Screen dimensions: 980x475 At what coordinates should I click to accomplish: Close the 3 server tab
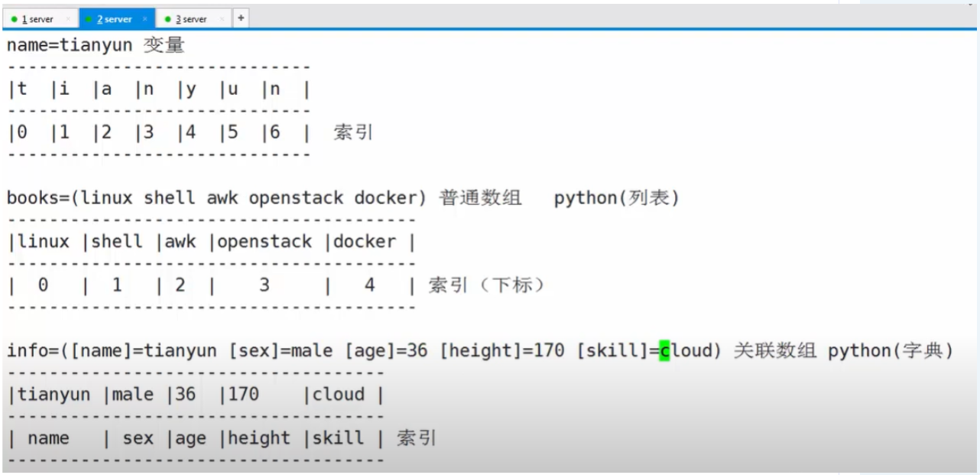tap(222, 19)
